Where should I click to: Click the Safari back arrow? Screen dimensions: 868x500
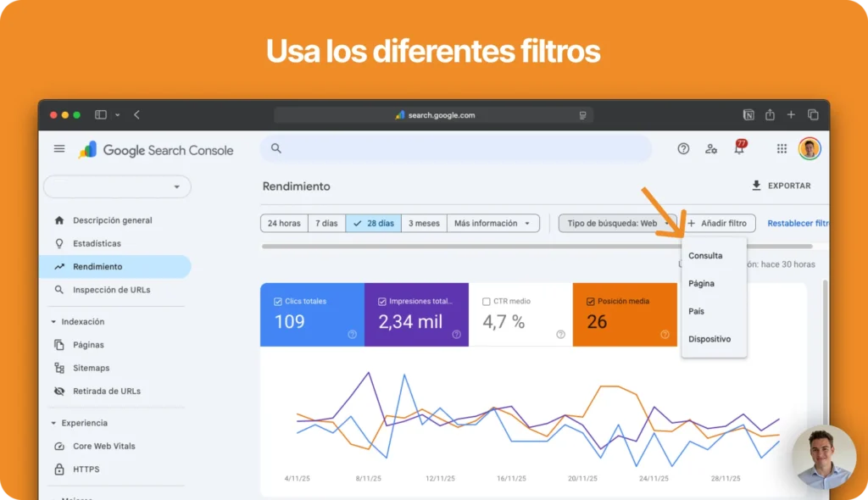(x=136, y=114)
